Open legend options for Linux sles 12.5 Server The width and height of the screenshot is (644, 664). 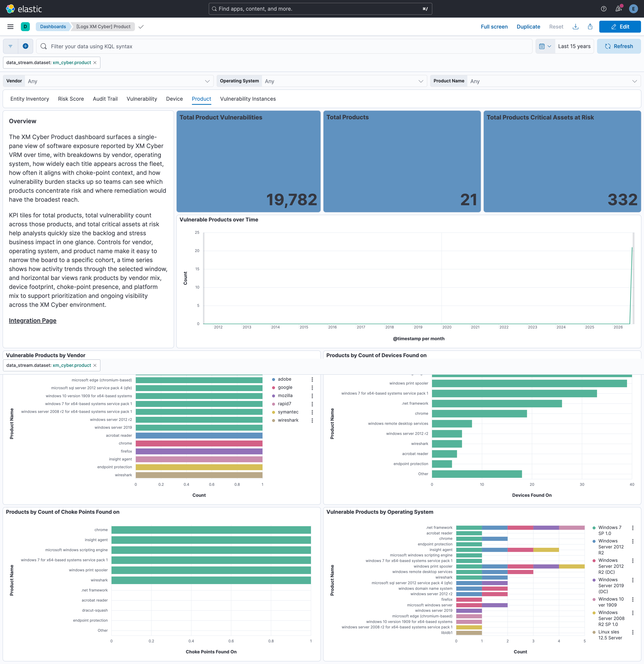pyautogui.click(x=632, y=632)
